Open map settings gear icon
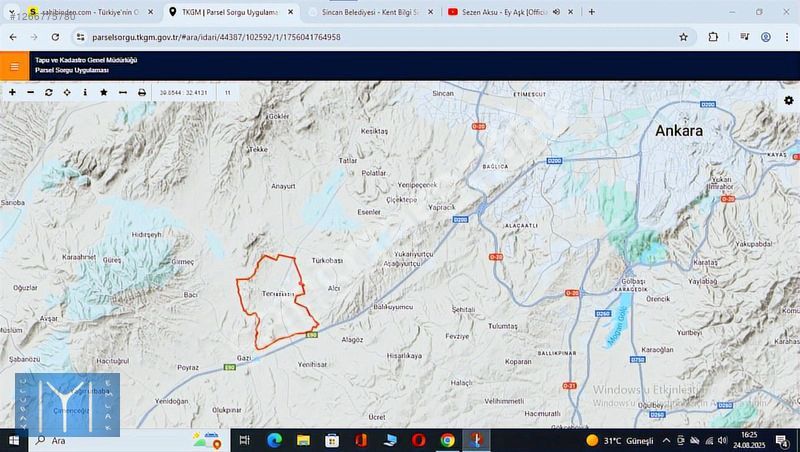 coord(789,101)
